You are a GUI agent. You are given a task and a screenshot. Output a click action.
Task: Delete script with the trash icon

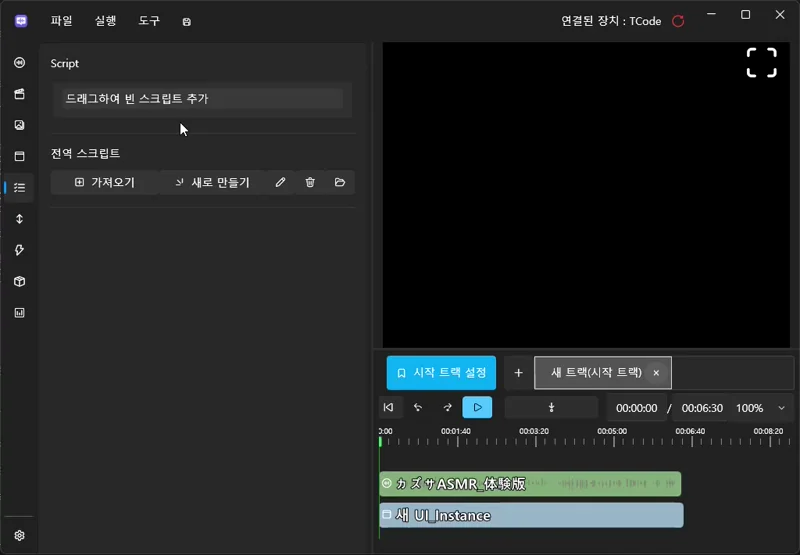point(310,182)
